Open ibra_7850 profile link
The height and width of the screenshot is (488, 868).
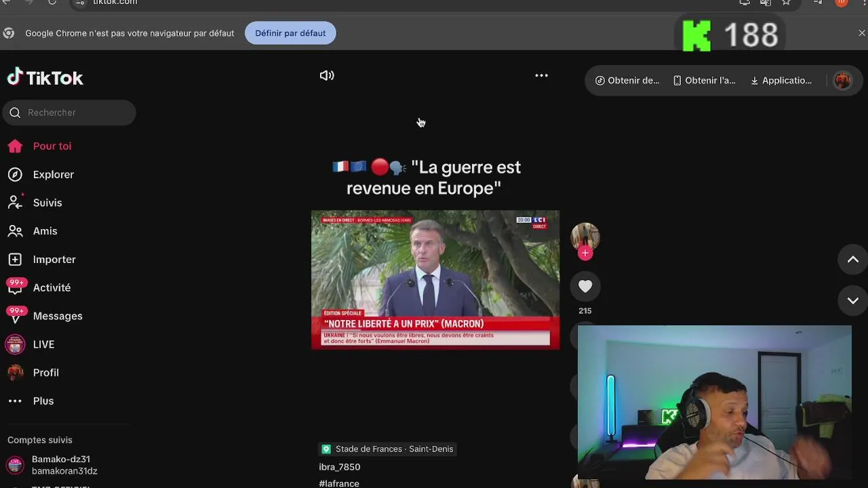click(340, 467)
